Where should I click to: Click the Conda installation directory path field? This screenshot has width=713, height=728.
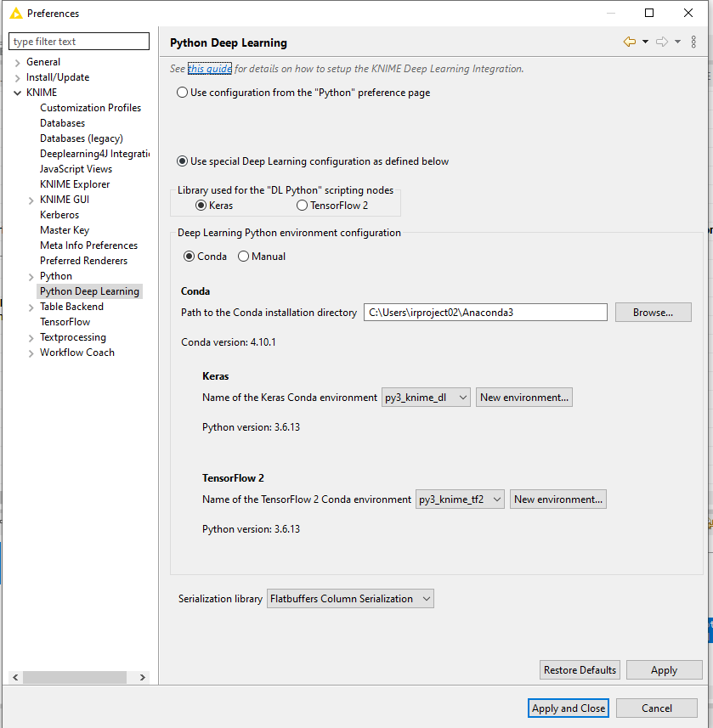pos(485,313)
